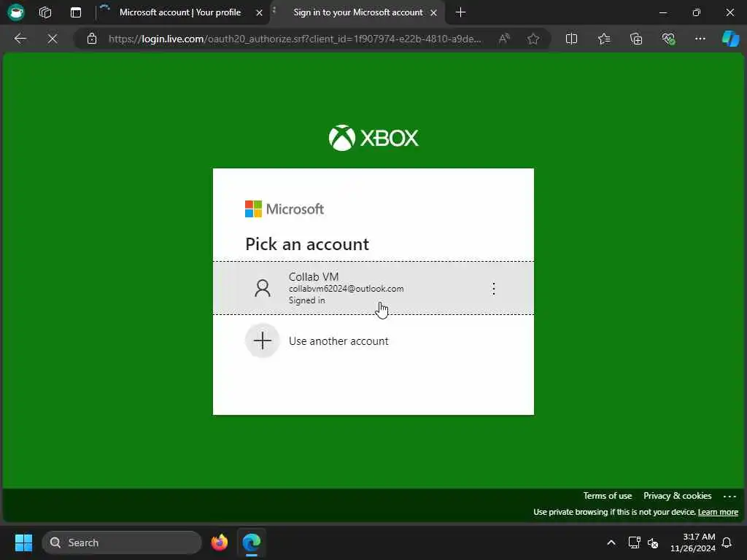The height and width of the screenshot is (560, 747).
Task: Click Learn more about private browsing
Action: pyautogui.click(x=718, y=512)
